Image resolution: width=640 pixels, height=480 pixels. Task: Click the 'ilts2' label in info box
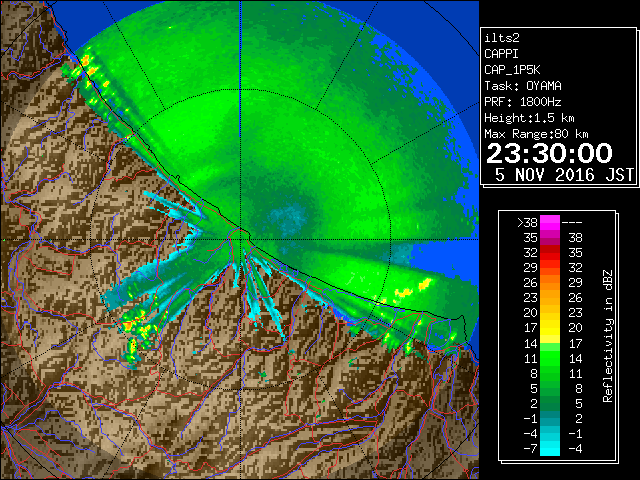[502, 38]
